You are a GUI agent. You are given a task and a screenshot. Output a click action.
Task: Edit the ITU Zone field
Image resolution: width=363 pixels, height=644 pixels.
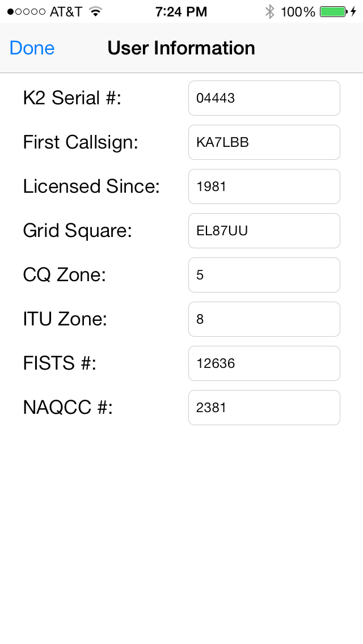pyautogui.click(x=264, y=319)
